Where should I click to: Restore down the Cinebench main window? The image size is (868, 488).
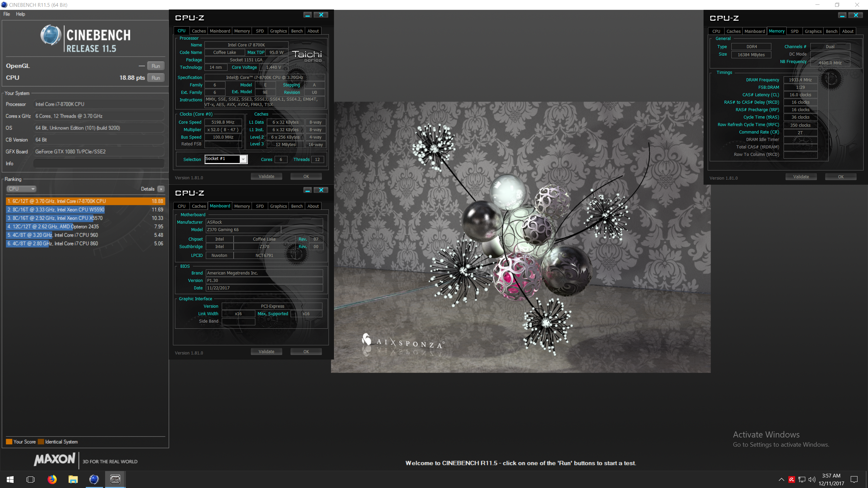(x=837, y=5)
